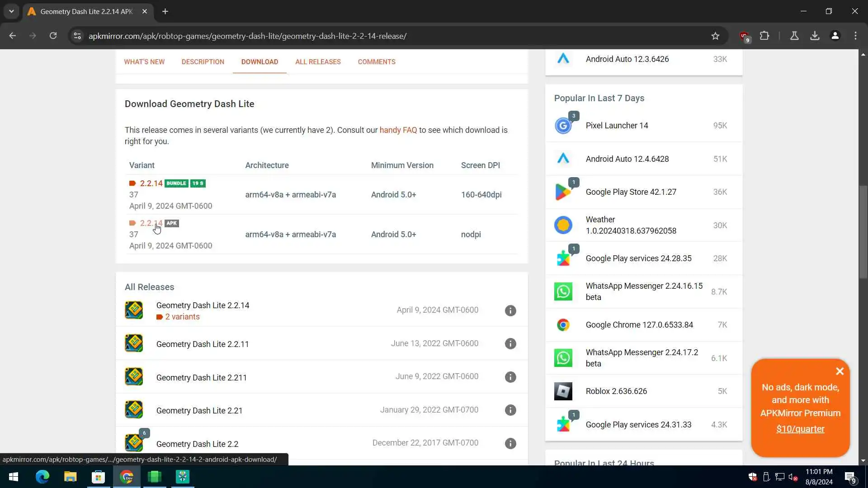Click info icon for Geometry Dash Lite 2.21
The height and width of the screenshot is (488, 868).
click(510, 410)
